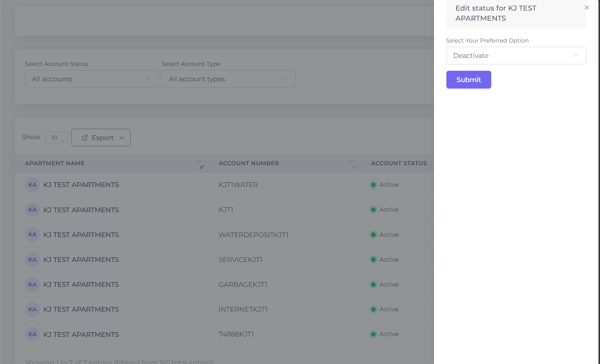Click KA avatar for KJT1WATER row

pyautogui.click(x=32, y=185)
